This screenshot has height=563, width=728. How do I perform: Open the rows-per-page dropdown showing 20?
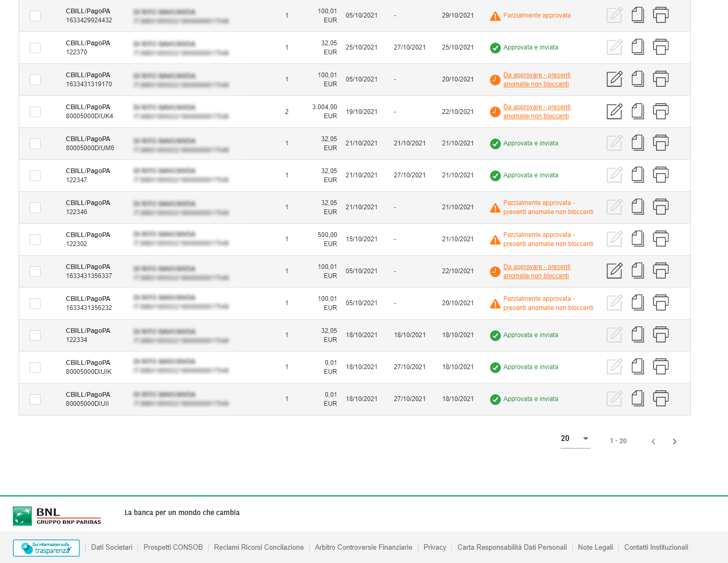click(x=575, y=439)
